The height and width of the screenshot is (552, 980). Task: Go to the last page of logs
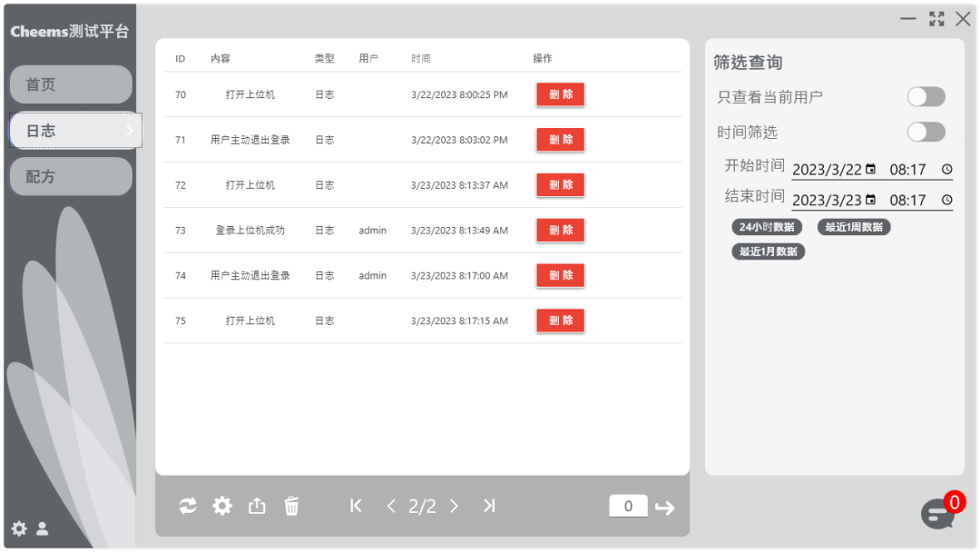click(489, 507)
